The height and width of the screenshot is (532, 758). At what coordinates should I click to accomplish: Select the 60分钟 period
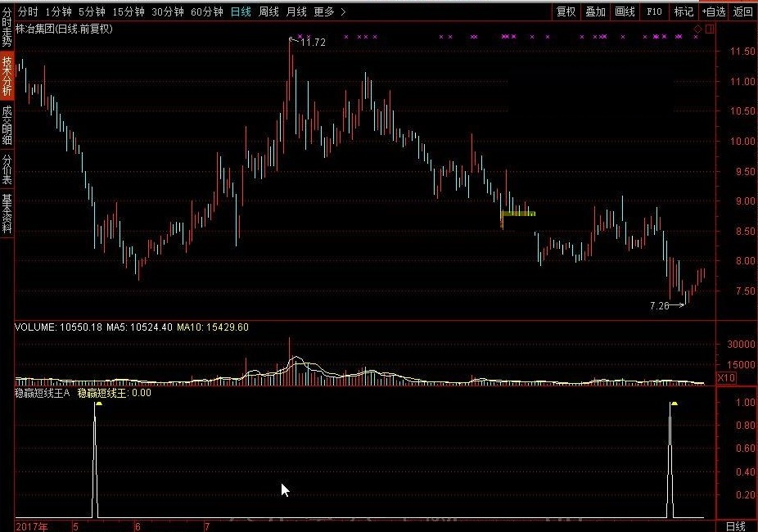click(x=207, y=11)
